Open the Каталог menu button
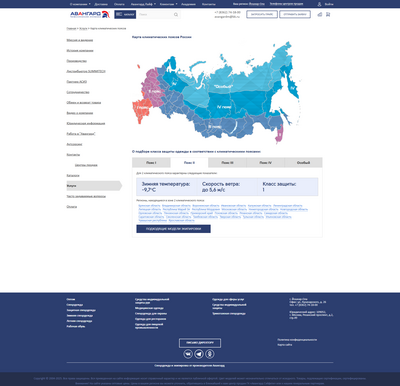The width and height of the screenshot is (400, 386). (125, 14)
